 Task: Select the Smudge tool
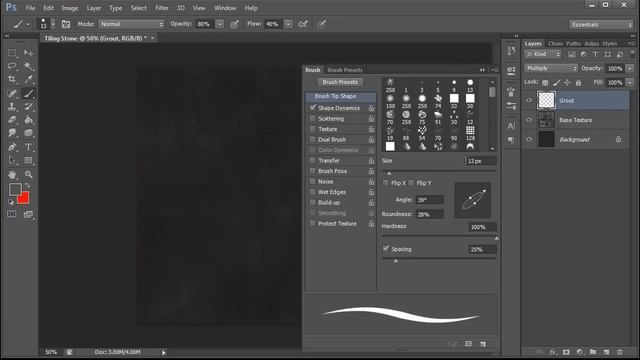[x=12, y=133]
